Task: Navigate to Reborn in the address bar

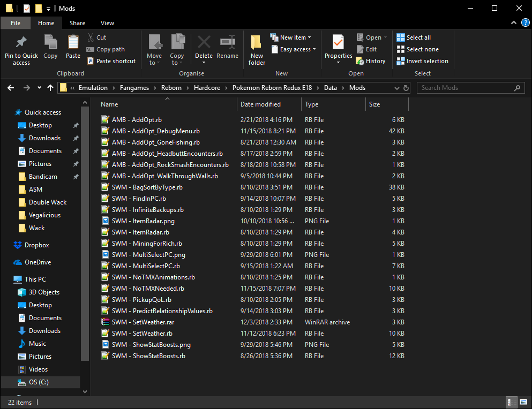Action: tap(171, 88)
